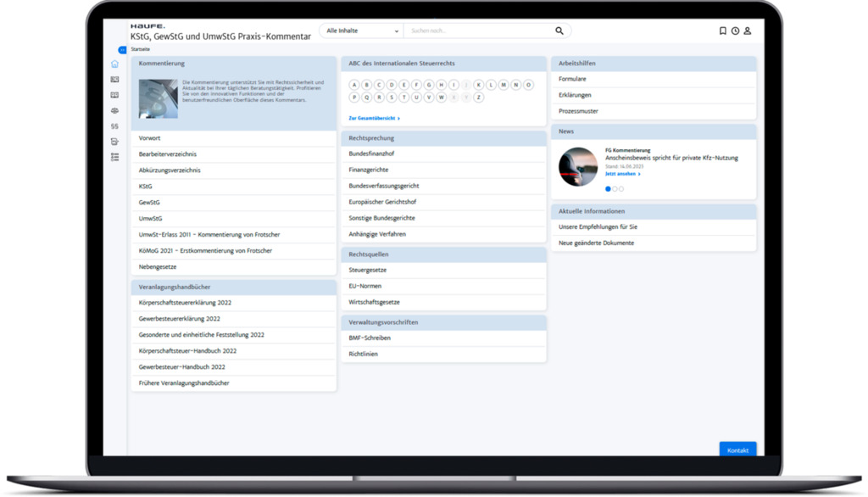868x497 pixels.
Task: Open the Kommentierung image thumbnail
Action: click(x=159, y=98)
